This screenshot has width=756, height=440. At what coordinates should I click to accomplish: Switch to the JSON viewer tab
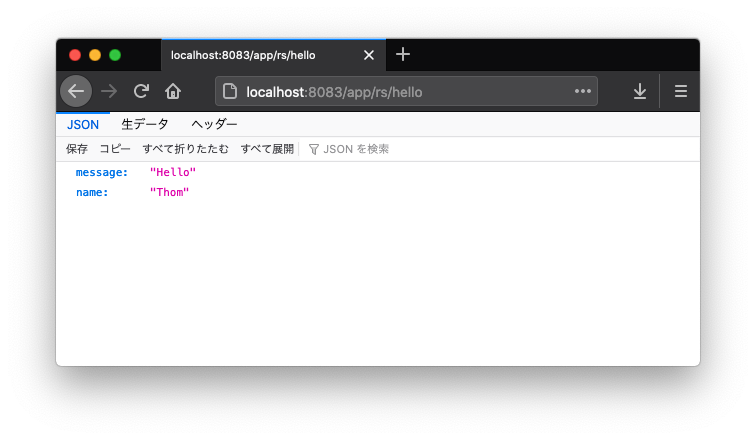[83, 125]
